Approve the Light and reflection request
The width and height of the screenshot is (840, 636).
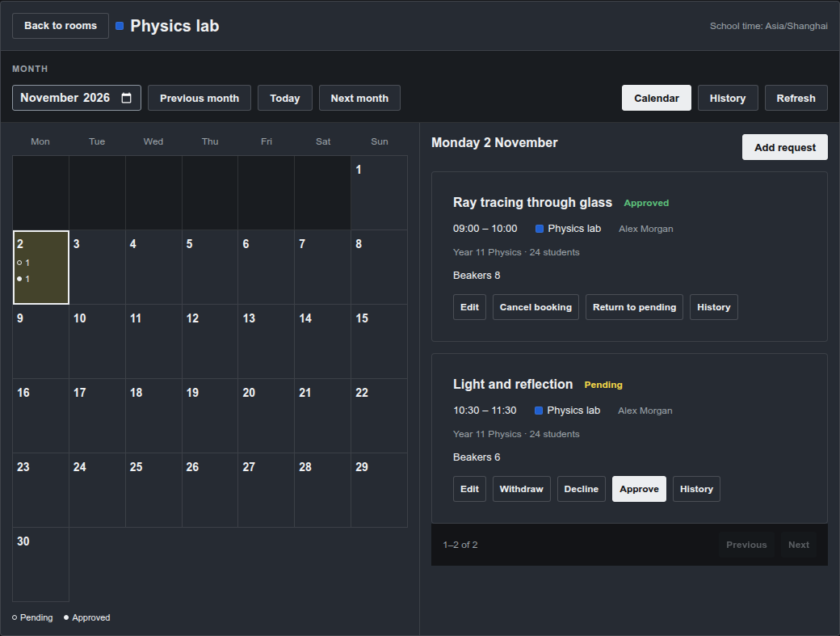(639, 489)
